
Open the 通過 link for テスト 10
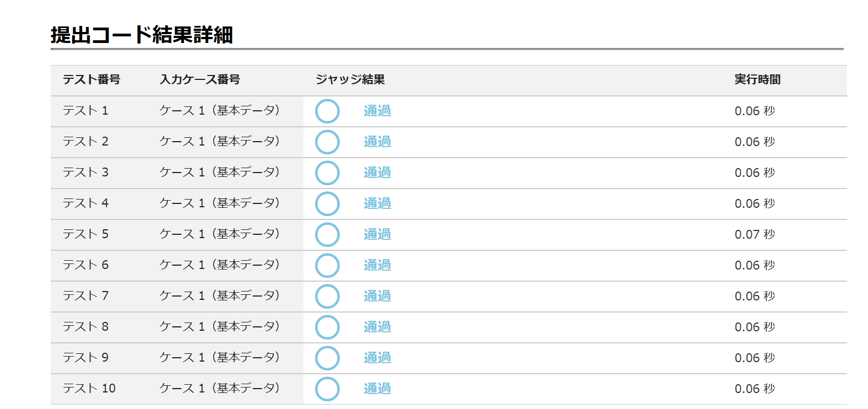377,389
